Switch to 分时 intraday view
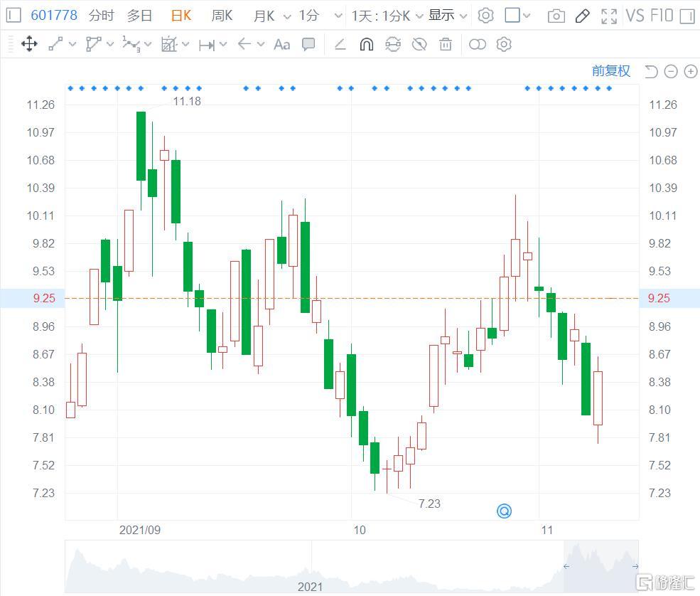700x596 pixels. pyautogui.click(x=102, y=16)
